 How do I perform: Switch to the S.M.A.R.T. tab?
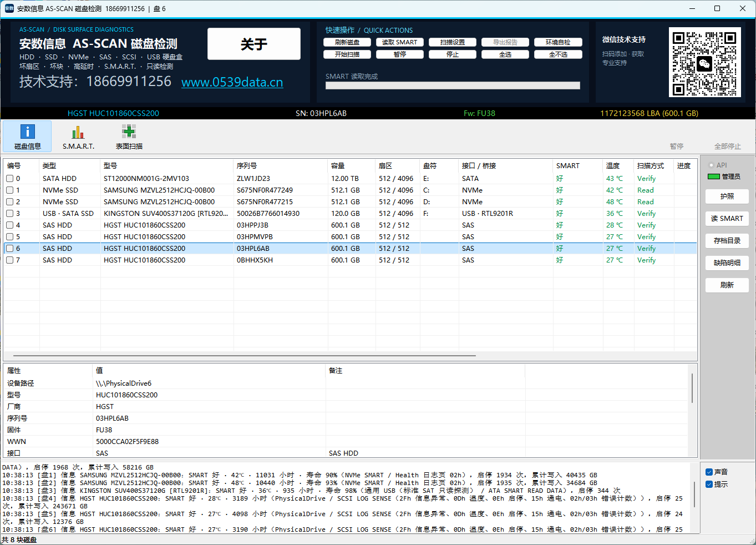[x=78, y=137]
